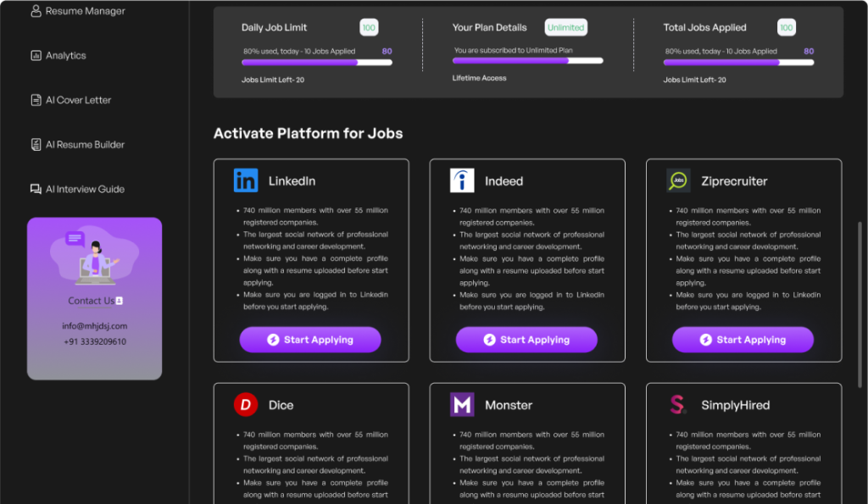868x504 pixels.
Task: Click the +91 3339209610 phone number
Action: [95, 341]
